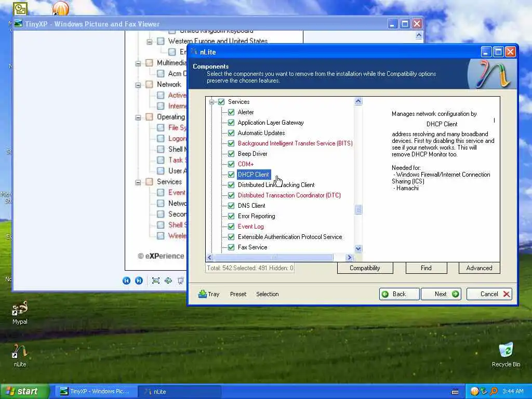
Task: Click the orange globe tray icon
Action: (474, 391)
